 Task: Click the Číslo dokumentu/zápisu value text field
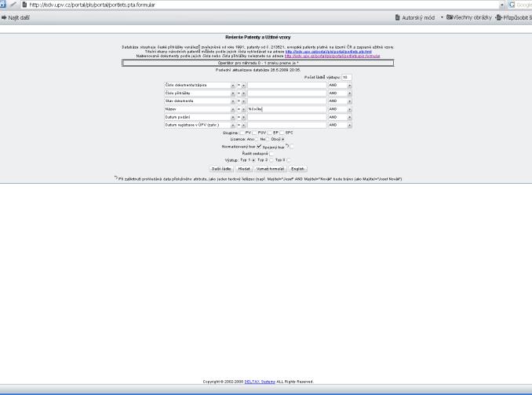286,86
